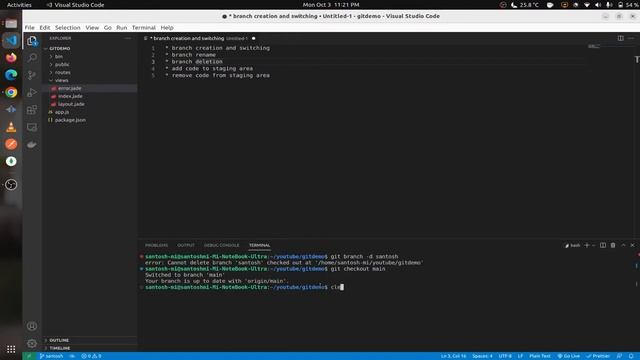Switch to the OUTPUT panel tab
640x360 pixels.
pos(186,245)
